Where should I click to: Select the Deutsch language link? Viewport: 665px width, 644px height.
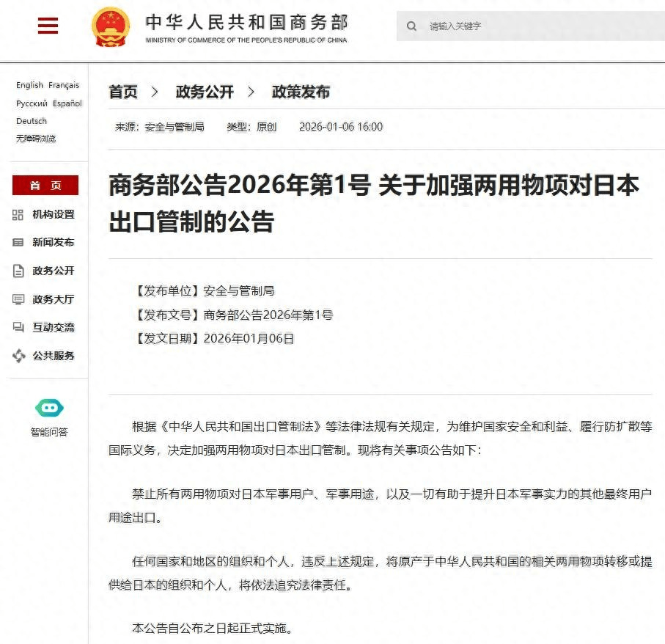click(31, 121)
